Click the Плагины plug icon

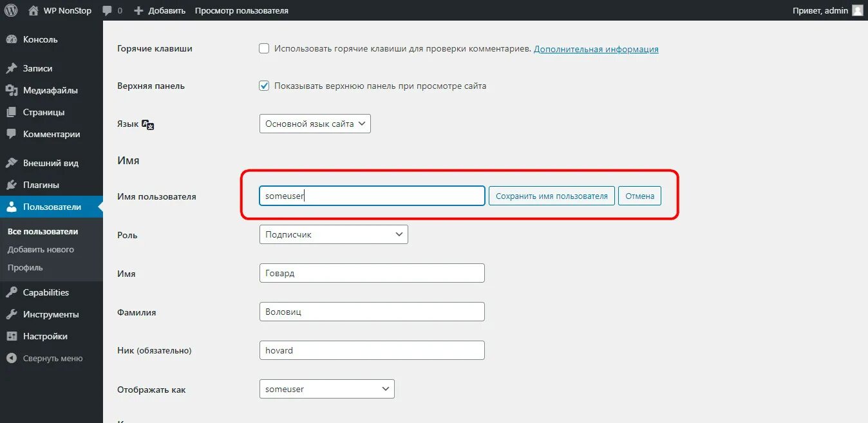coord(11,185)
